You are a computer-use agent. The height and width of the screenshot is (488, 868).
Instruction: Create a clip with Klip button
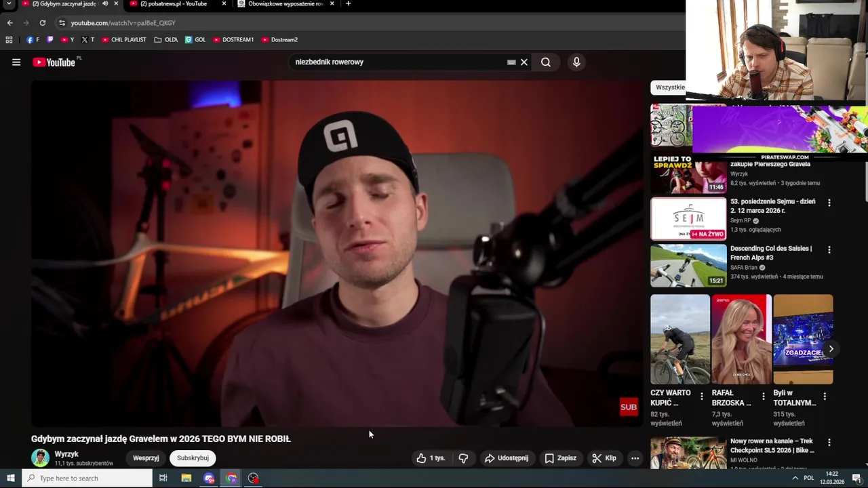(x=604, y=458)
